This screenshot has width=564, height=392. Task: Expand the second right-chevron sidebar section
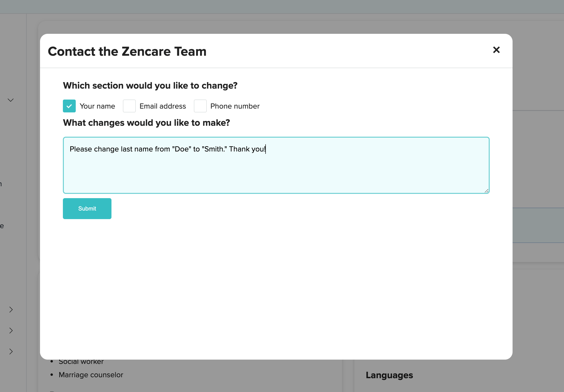coord(11,331)
